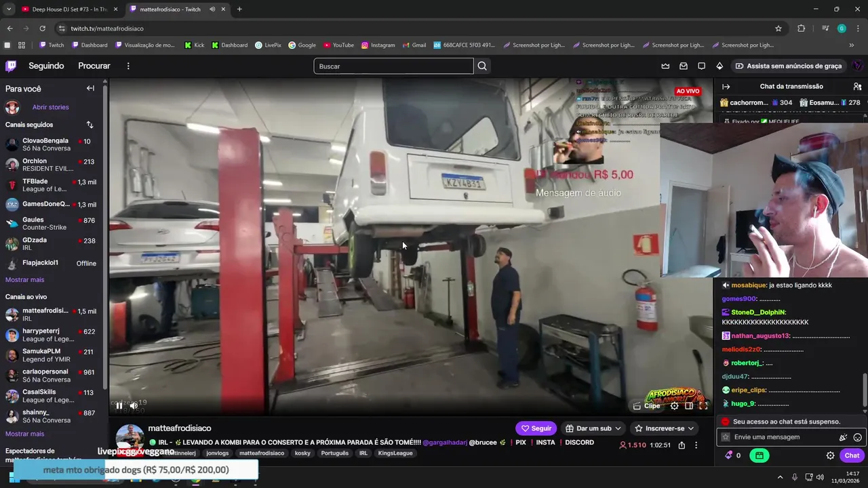Open more options menu next to Procurar
This screenshot has height=488, width=868.
[x=128, y=66]
